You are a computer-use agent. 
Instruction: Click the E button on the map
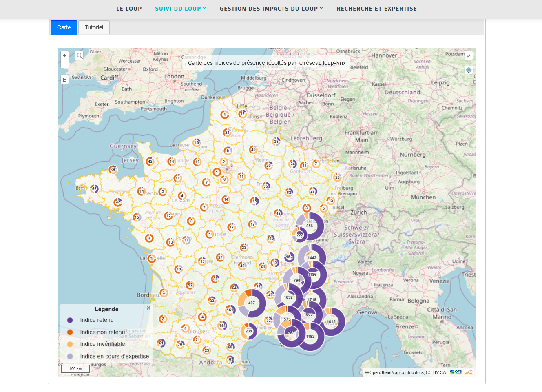coord(64,80)
